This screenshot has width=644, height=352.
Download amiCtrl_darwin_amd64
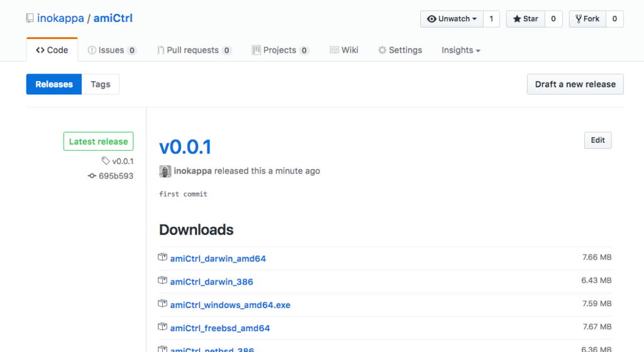[x=218, y=258]
